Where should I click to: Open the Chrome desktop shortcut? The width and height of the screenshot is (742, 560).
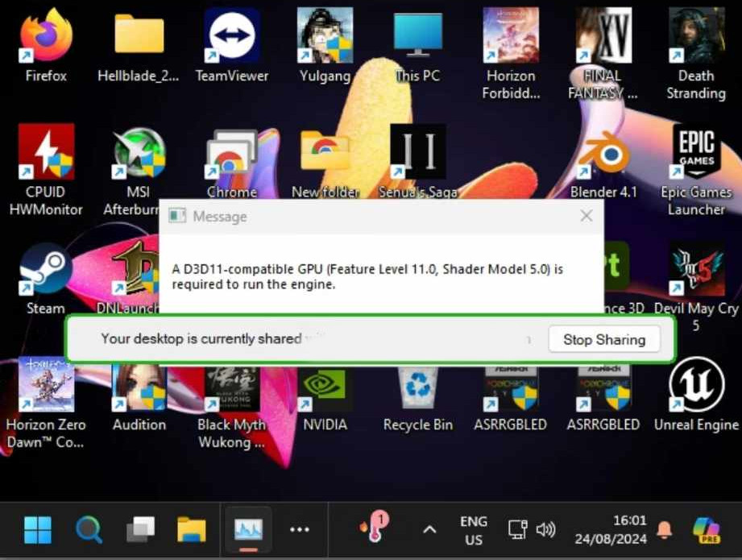(232, 164)
